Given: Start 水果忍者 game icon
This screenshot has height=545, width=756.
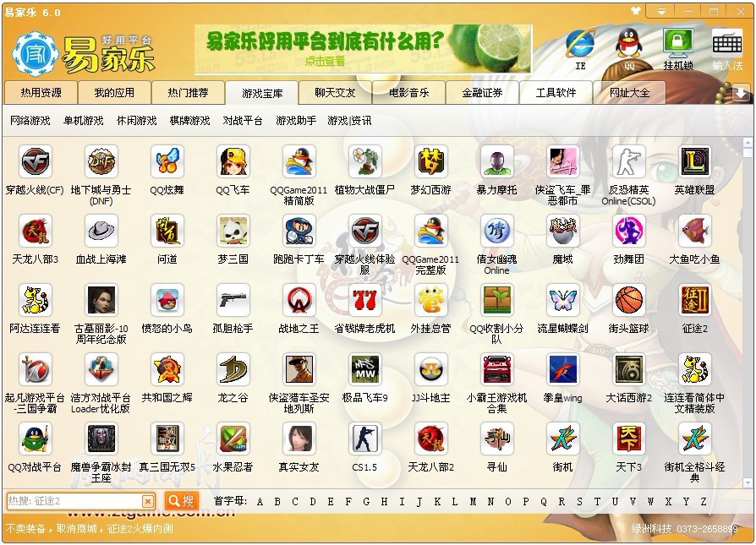Looking at the screenshot, I should [x=233, y=439].
